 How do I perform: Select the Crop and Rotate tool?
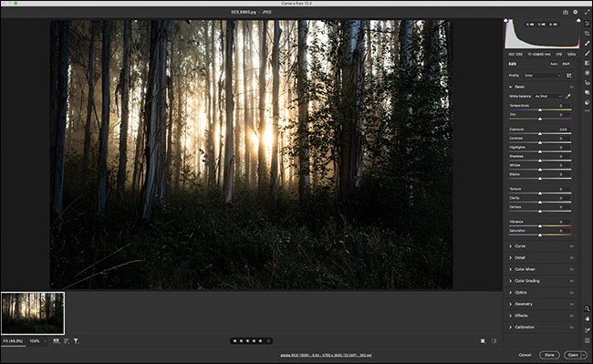587,33
